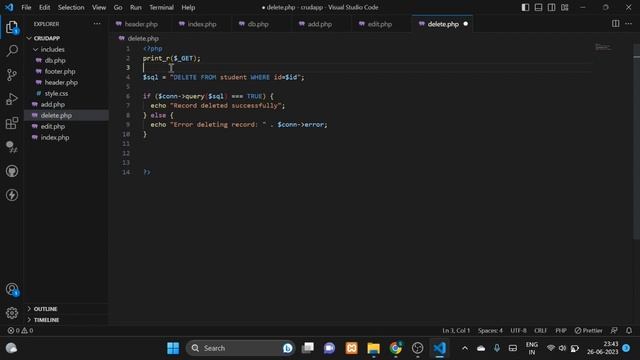Switch to index.php tab
The image size is (640, 360).
[202, 24]
